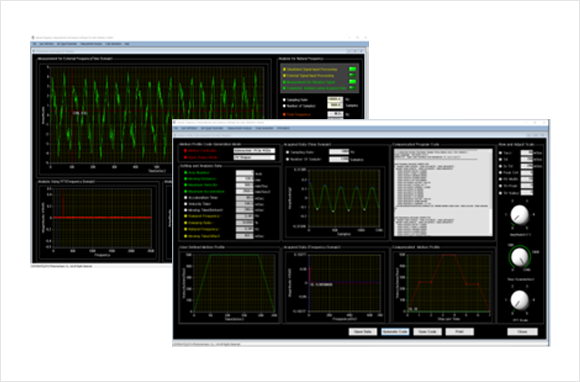The height and width of the screenshot is (382, 580).
Task: Adjust the Amplitude scale knob
Action: tap(519, 215)
